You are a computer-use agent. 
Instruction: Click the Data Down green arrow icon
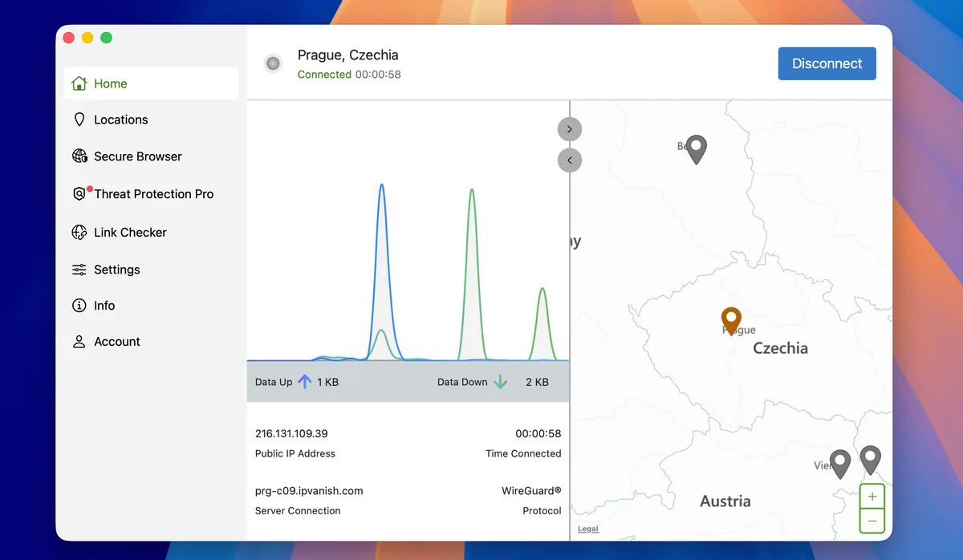(x=500, y=382)
